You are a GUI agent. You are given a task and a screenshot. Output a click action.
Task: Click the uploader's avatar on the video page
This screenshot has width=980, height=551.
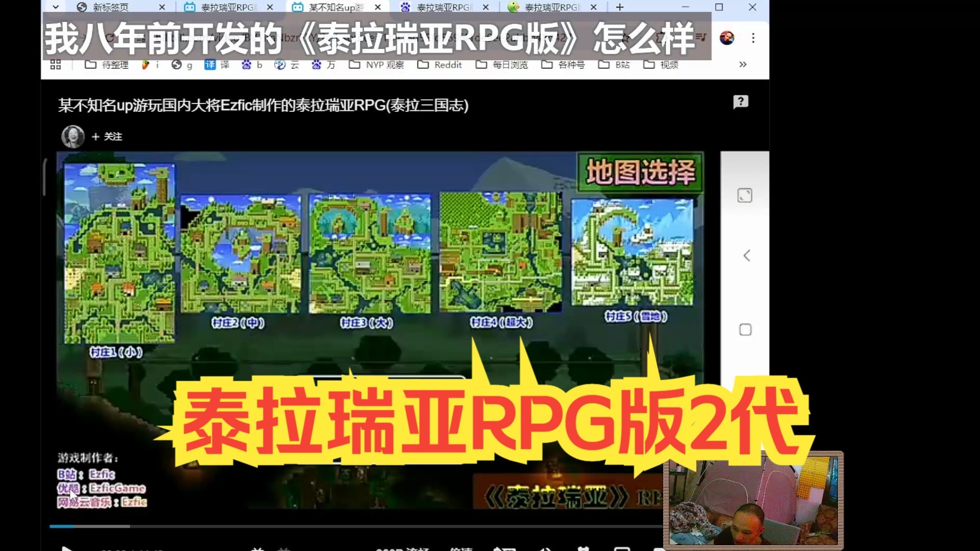pyautogui.click(x=73, y=136)
